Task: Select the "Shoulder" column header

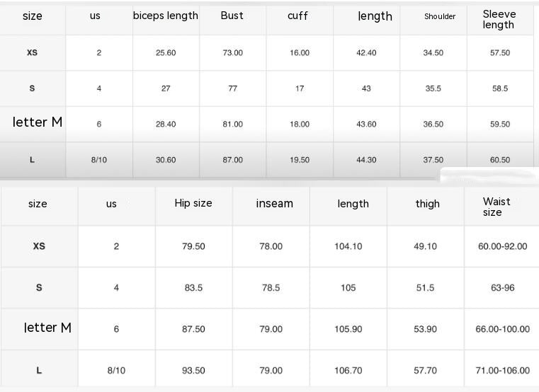Action: [440, 16]
